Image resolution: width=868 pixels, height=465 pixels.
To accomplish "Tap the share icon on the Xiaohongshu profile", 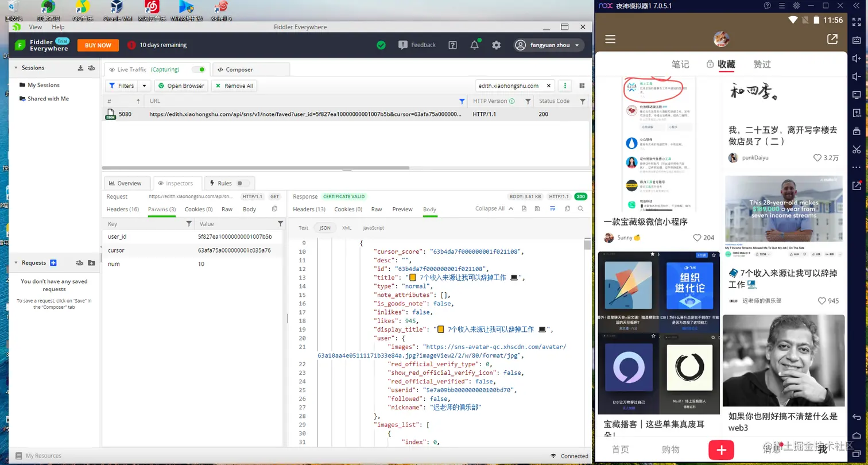I will pyautogui.click(x=832, y=39).
